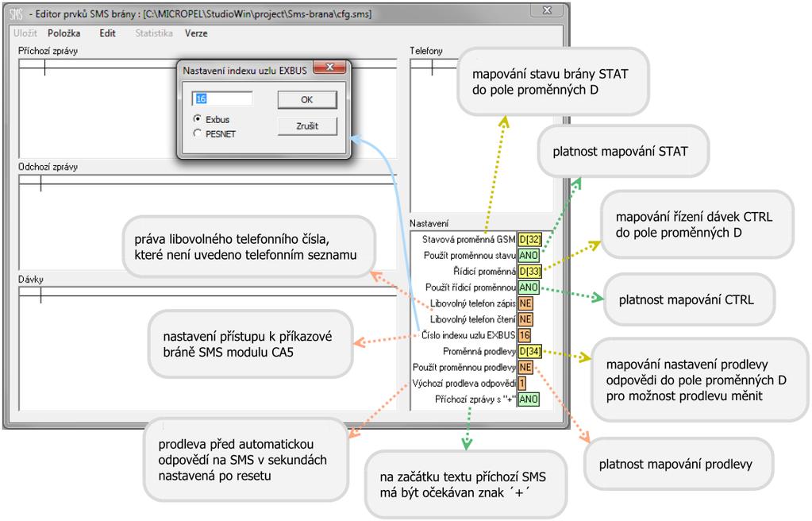Click the 16 value of Číslo indexu uzlu EXBUS
This screenshot has width=812, height=521.
[525, 335]
